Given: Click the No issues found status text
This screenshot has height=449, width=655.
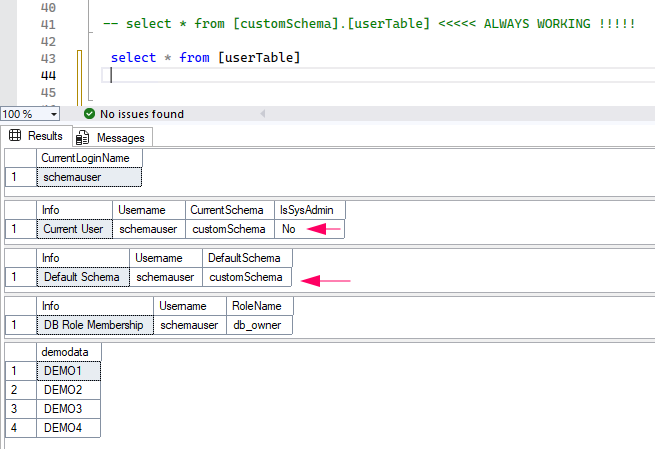Looking at the screenshot, I should [141, 114].
